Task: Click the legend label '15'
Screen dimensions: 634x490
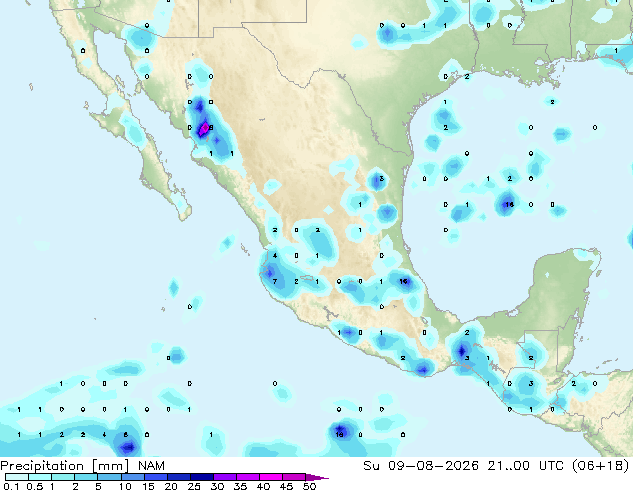Action: pos(148,486)
